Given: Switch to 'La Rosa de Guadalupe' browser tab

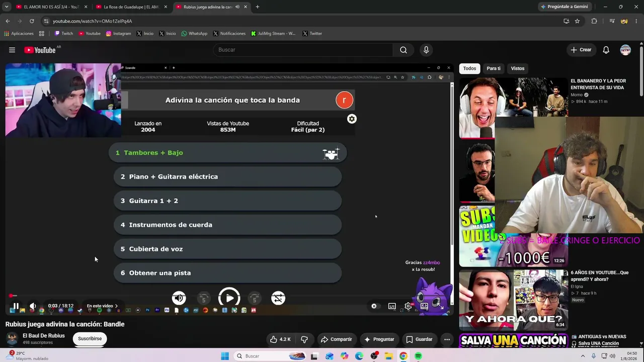Looking at the screenshot, I should coord(132,7).
